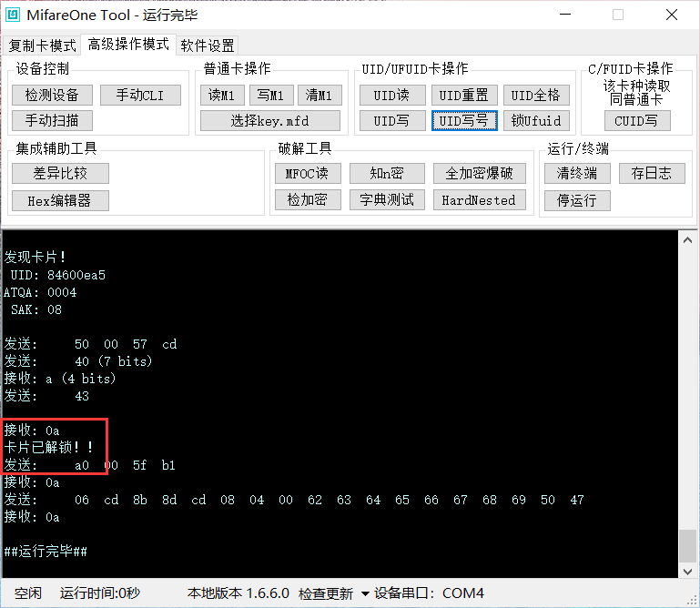This screenshot has height=608, width=700.
Task: Click the SAK: 08 line
Action: pyautogui.click(x=36, y=309)
